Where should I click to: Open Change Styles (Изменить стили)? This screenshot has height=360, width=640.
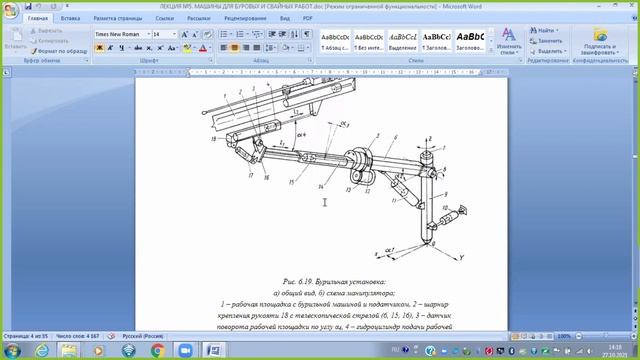[509, 41]
